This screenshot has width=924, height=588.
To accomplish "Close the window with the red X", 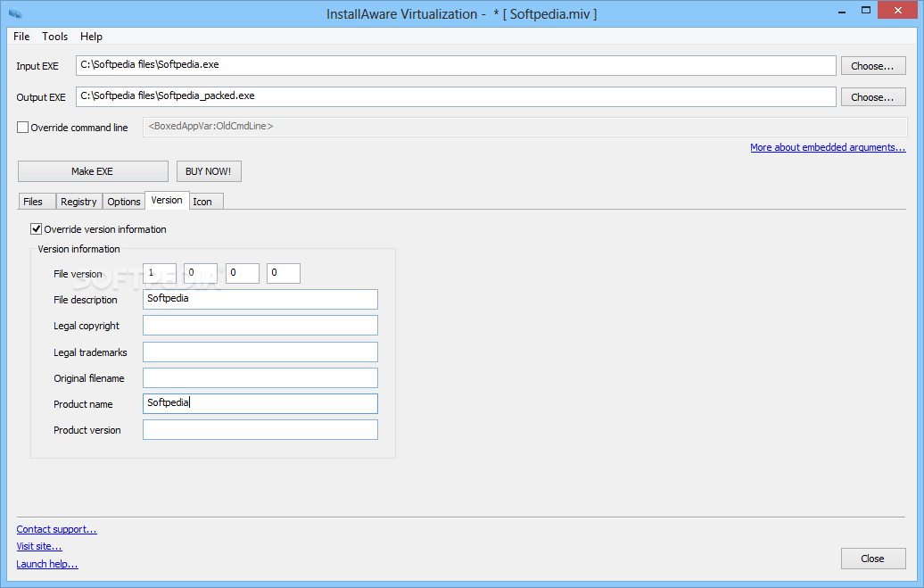I will (898, 10).
